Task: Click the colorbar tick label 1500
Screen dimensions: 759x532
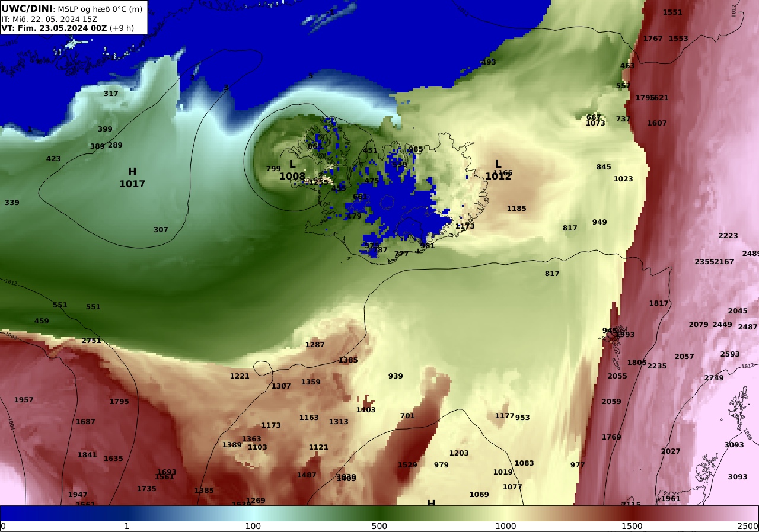Action: click(632, 526)
